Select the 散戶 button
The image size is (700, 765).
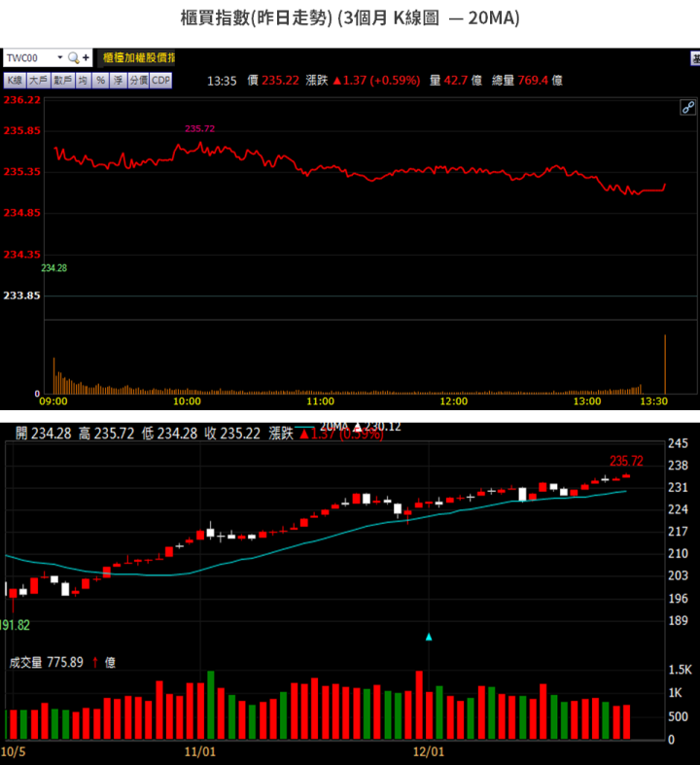63,81
